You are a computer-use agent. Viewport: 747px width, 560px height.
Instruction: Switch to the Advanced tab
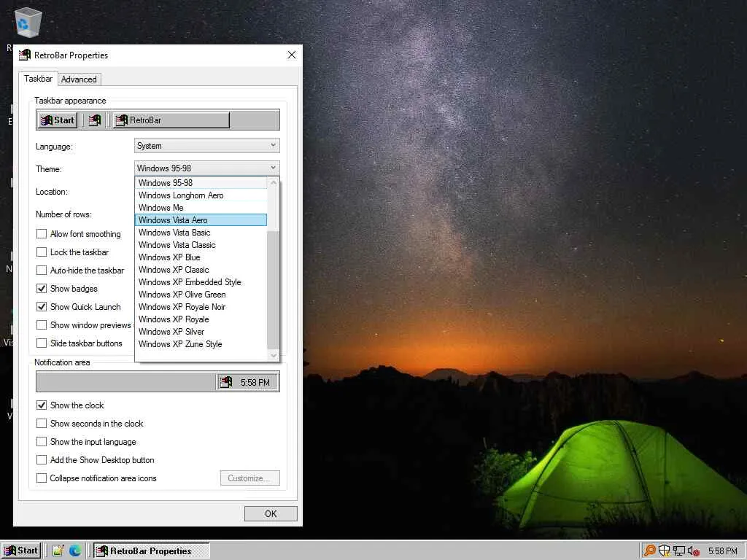(x=79, y=79)
